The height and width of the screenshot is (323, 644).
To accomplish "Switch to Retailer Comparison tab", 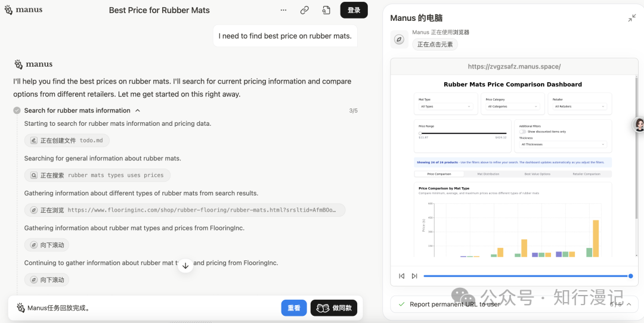I will point(587,174).
